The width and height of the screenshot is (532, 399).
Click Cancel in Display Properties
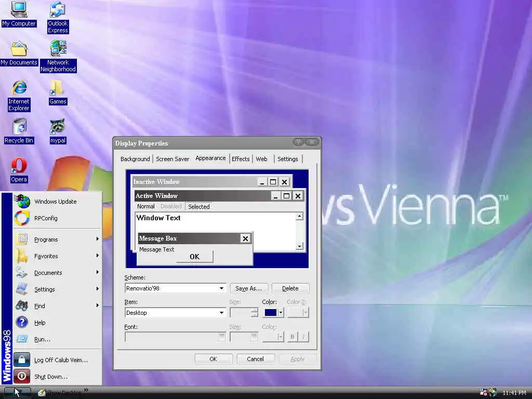coord(256,359)
